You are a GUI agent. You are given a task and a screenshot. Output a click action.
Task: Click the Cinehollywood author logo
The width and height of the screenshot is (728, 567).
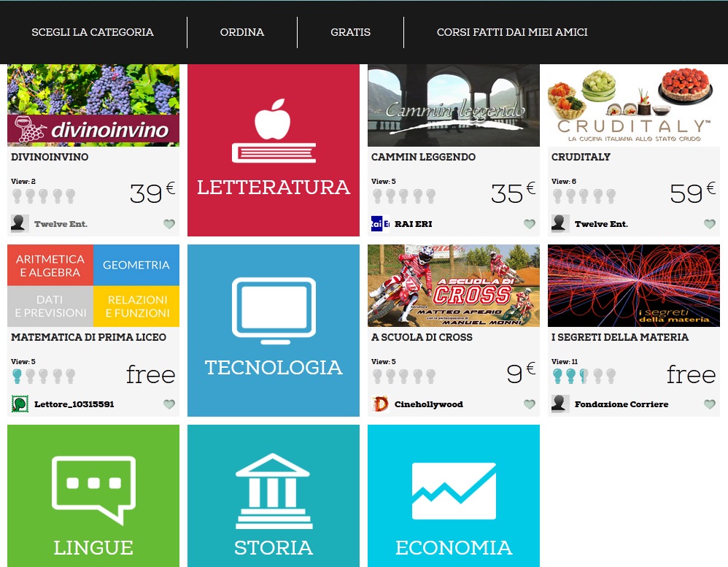(380, 404)
